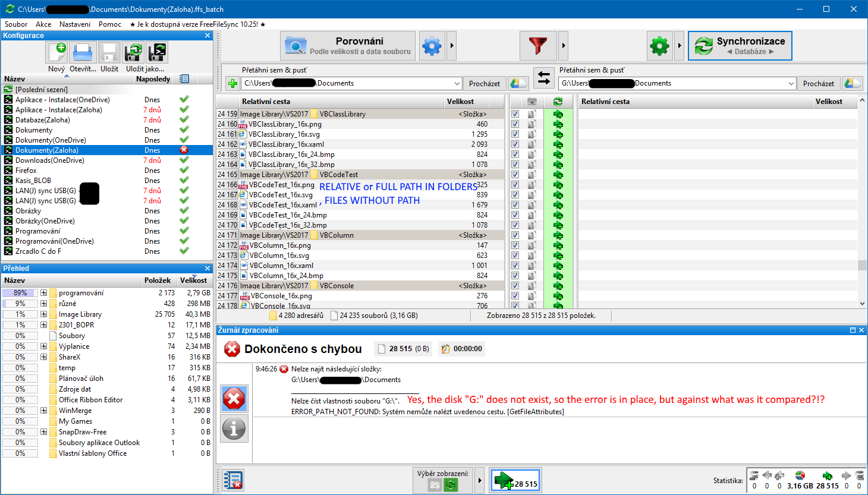Toggle the checkbox for VBCodeTest_16x.svg row
This screenshot has width=868, height=495.
tap(515, 195)
